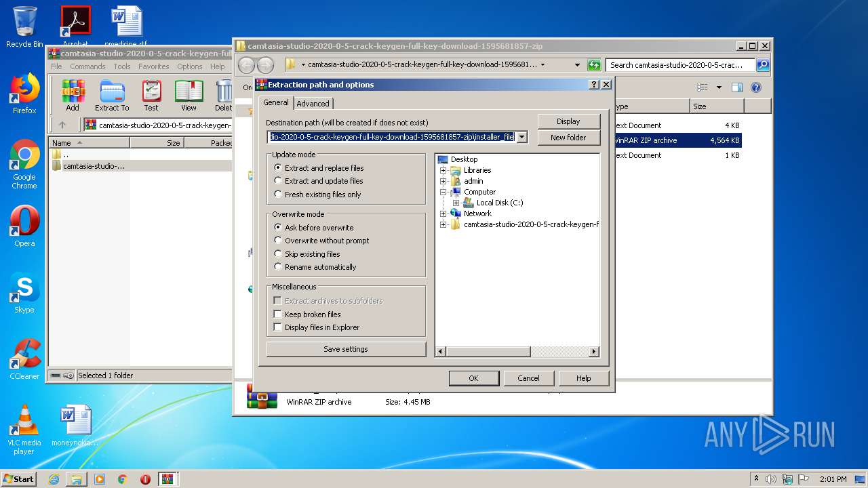Click WinRAR icon in taskbar
This screenshot has width=868, height=488.
(x=167, y=479)
